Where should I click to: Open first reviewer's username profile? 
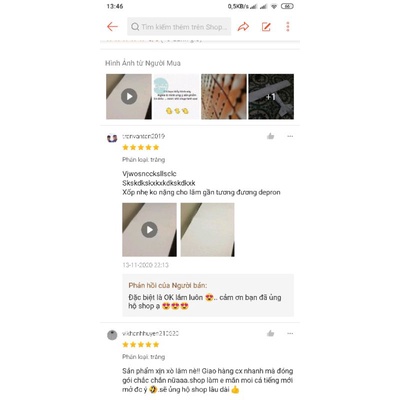[143, 136]
